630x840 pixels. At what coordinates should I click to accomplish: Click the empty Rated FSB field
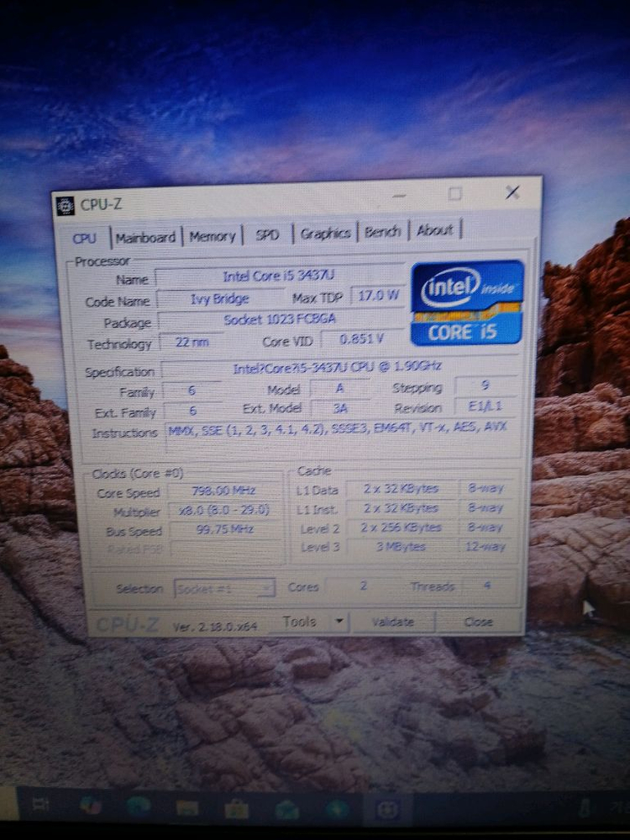[x=225, y=549]
